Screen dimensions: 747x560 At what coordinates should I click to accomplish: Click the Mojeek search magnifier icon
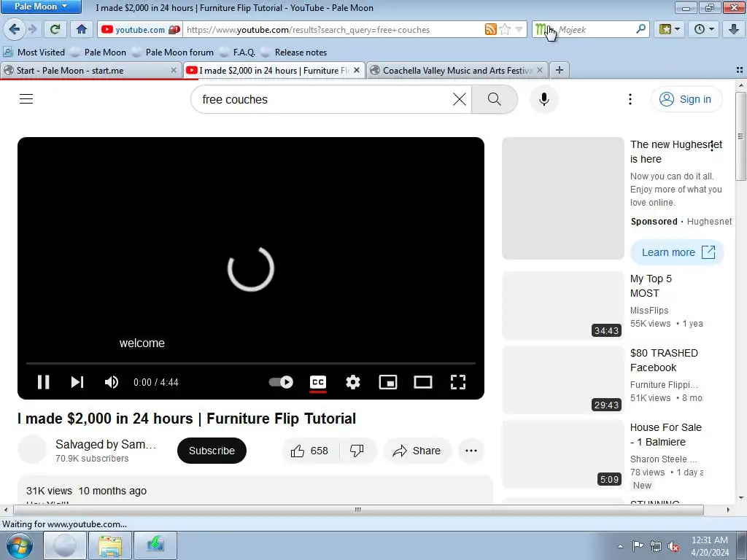point(640,29)
